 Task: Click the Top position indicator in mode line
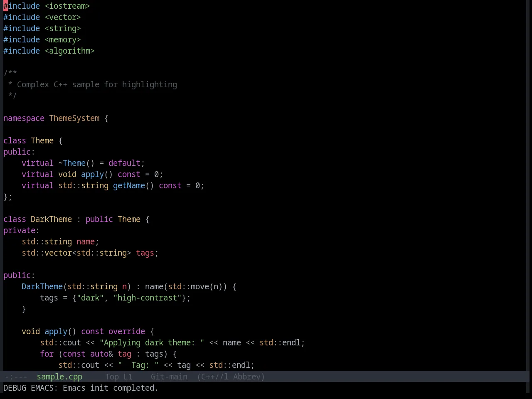click(x=112, y=377)
